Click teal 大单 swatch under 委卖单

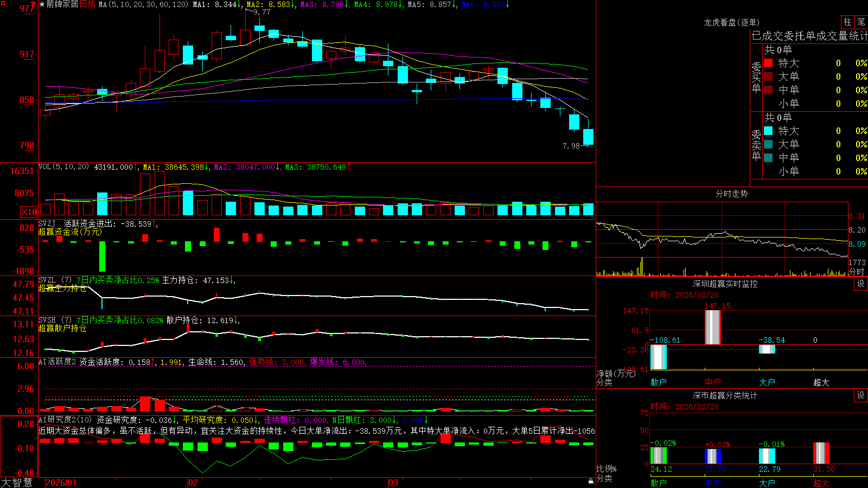(768, 144)
